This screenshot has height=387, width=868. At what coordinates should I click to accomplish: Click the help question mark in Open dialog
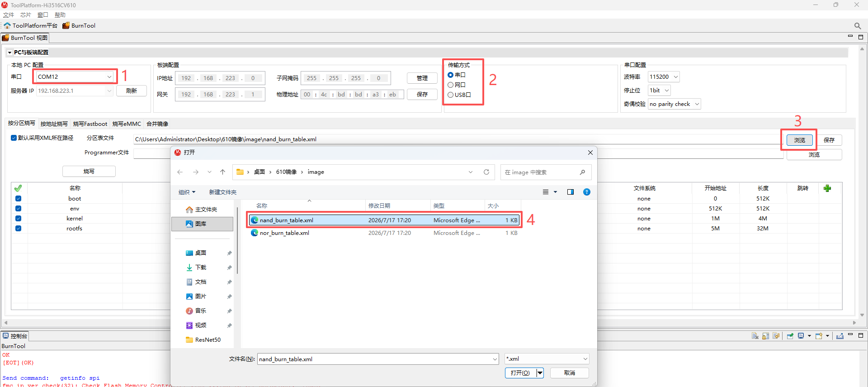[587, 192]
